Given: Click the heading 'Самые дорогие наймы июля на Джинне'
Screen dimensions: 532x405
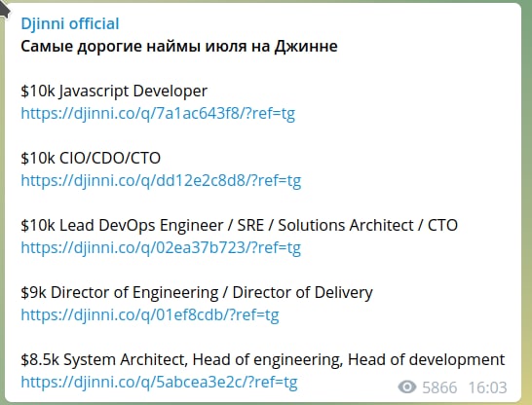Looking at the screenshot, I should click(x=179, y=46).
